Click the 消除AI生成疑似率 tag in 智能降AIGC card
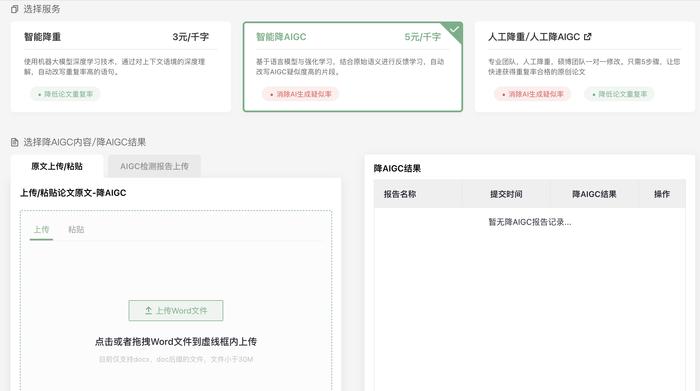The image size is (700, 391). (x=300, y=94)
